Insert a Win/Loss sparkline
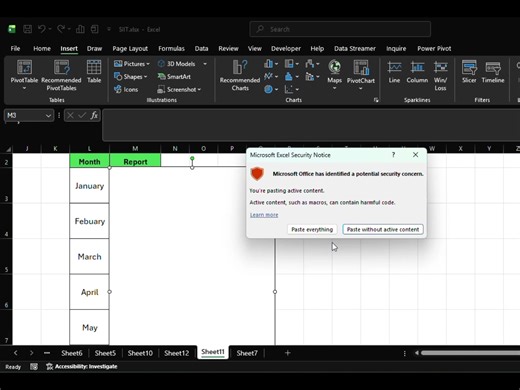Viewport: 520px width, 390px height. pos(440,75)
